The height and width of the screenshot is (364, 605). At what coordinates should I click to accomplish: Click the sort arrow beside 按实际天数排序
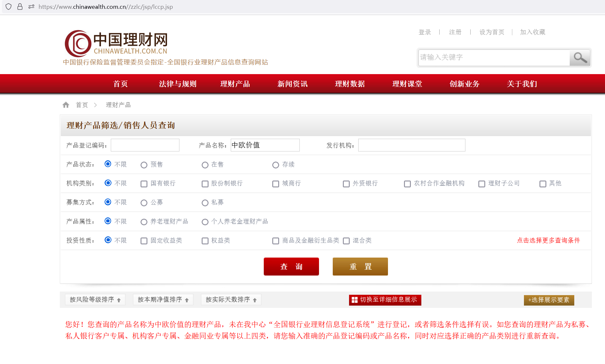[x=255, y=300]
